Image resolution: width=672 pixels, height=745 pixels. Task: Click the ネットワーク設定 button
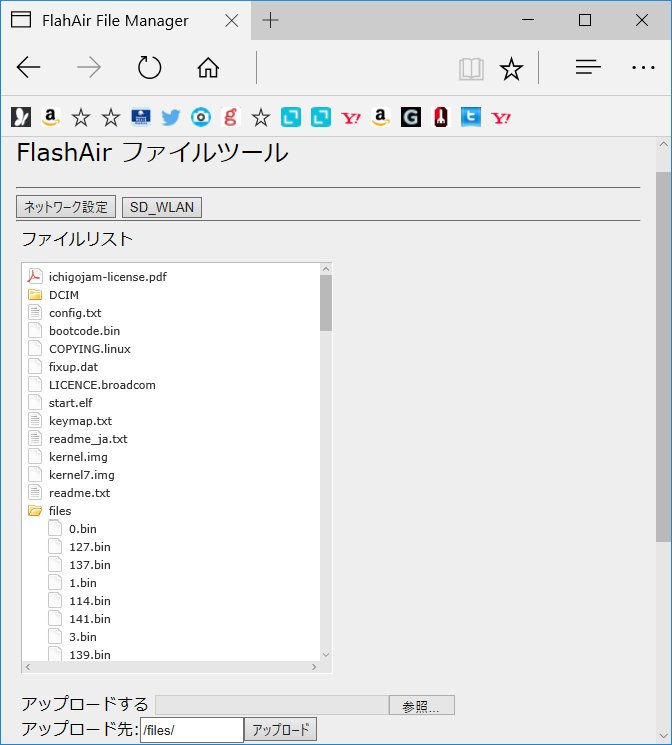66,207
